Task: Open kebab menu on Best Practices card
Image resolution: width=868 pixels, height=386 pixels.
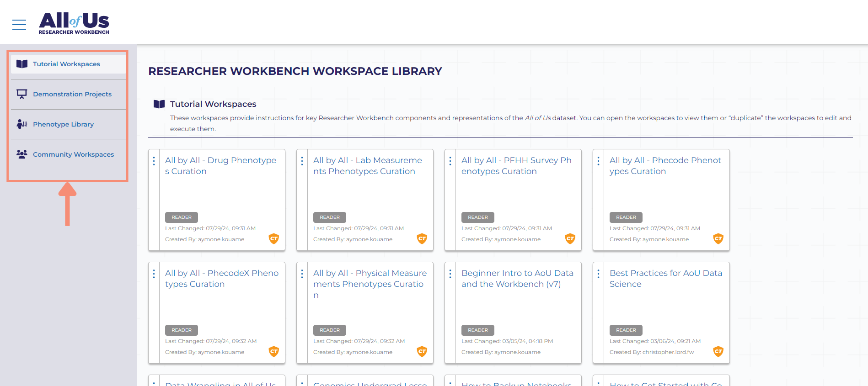Action: click(x=598, y=274)
